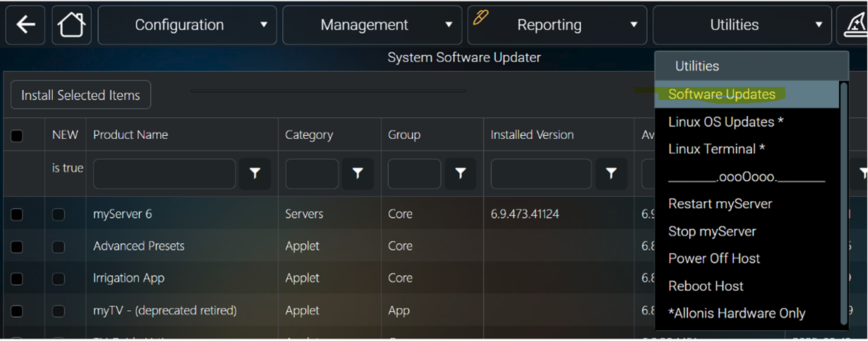
Task: Click the Installed Version filter field
Action: pyautogui.click(x=541, y=173)
